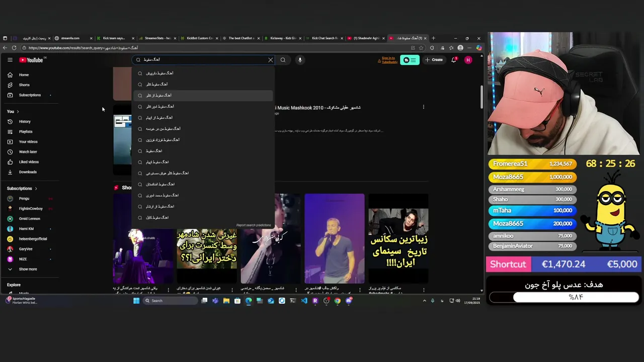Switch to the StreamerStats tab
The height and width of the screenshot is (362, 644).
(x=156, y=38)
